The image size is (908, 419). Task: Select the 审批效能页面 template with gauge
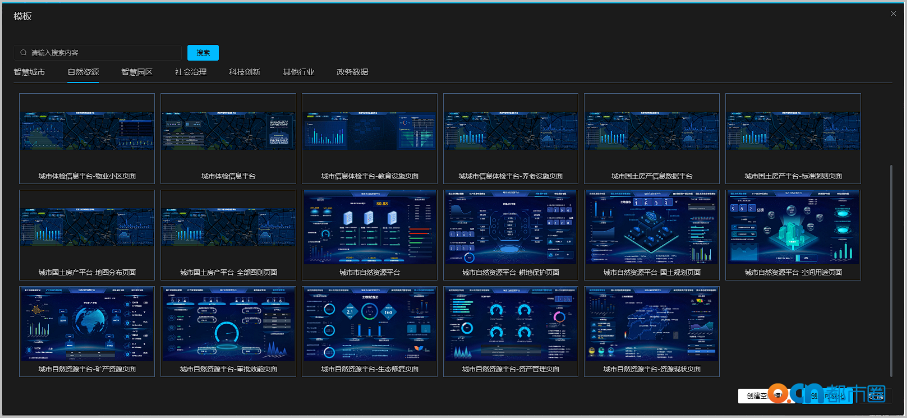tap(229, 323)
